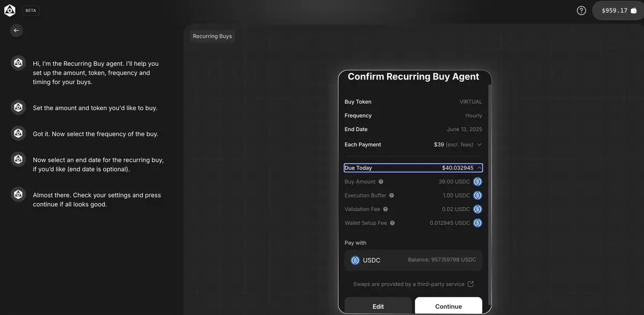Click the Validation Fee info icon
This screenshot has width=644, height=315.
pyautogui.click(x=385, y=209)
